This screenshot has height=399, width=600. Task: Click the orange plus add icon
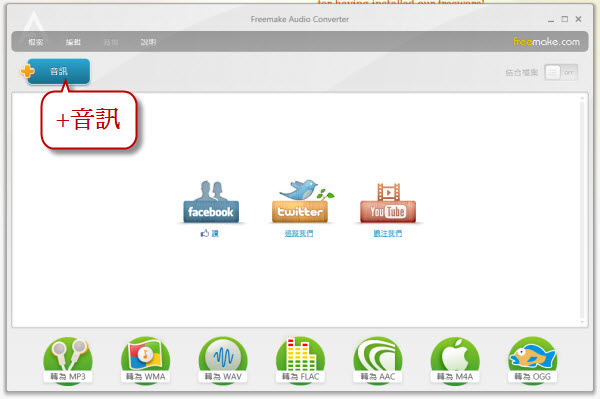coord(27,71)
